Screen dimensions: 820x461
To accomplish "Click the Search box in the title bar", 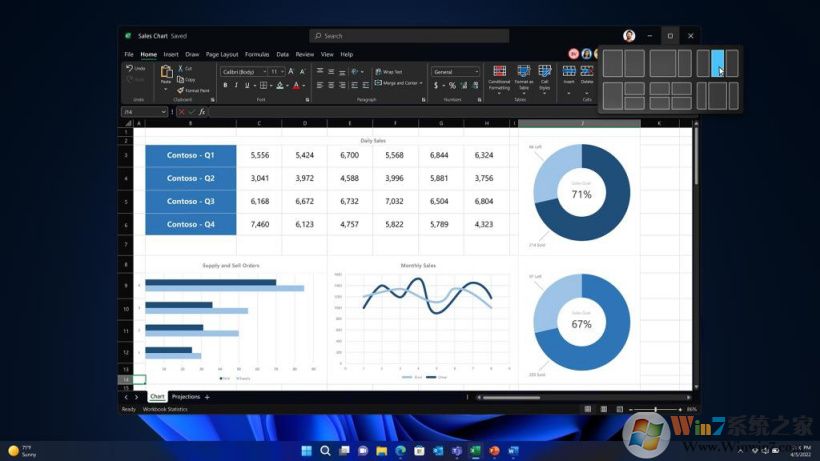I will [x=400, y=36].
